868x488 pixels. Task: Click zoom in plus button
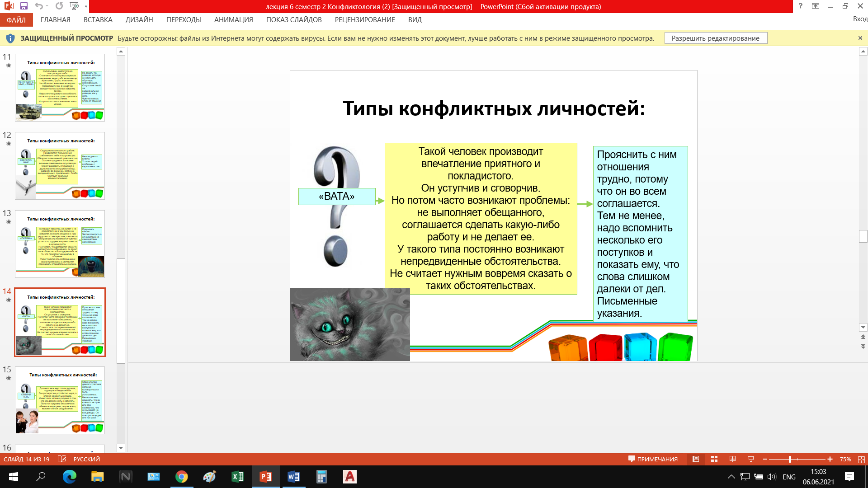[830, 459]
